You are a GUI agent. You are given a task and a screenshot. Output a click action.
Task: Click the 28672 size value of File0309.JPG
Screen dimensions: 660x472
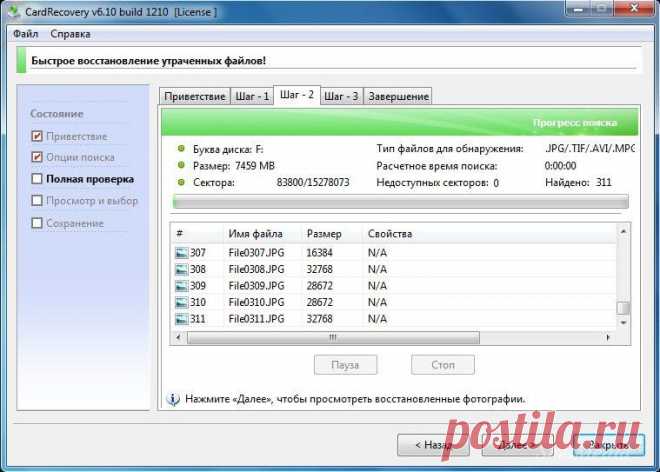pos(319,286)
